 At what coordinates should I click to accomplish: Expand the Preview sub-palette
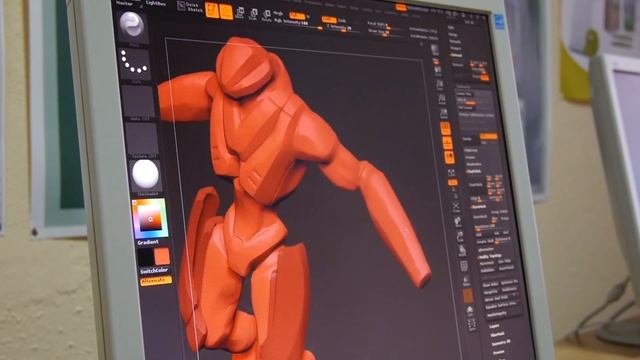pos(499,352)
